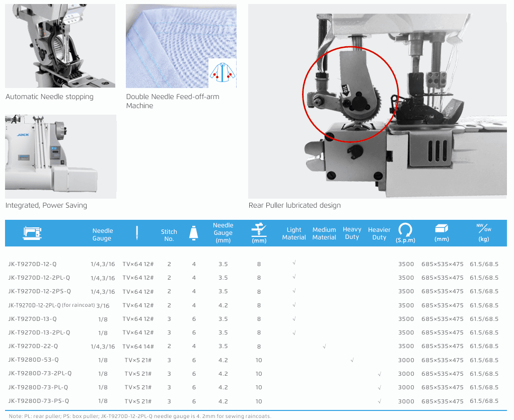The height and width of the screenshot is (420, 514).
Task: Select model name JK-T9280D-73-2PL-Q
Action: point(40,373)
